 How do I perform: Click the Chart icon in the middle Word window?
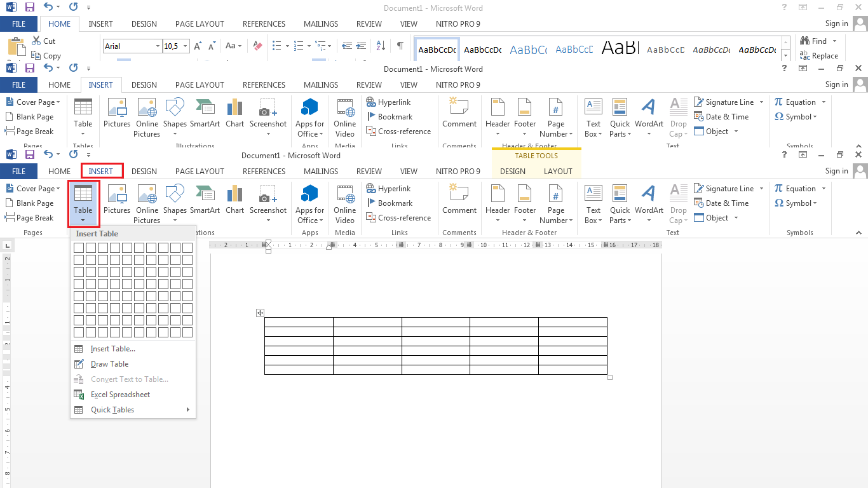[x=234, y=114]
